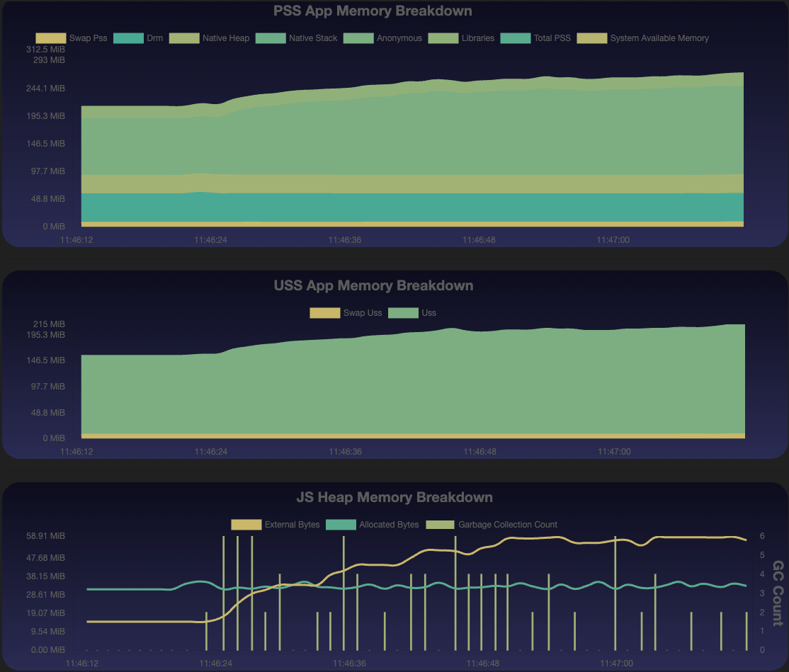Click the USS App Memory Breakdown title
This screenshot has width=789, height=672.
pyautogui.click(x=374, y=285)
